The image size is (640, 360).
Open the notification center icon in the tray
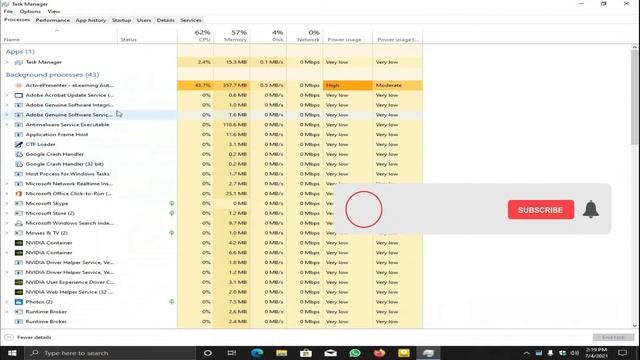[x=622, y=353]
